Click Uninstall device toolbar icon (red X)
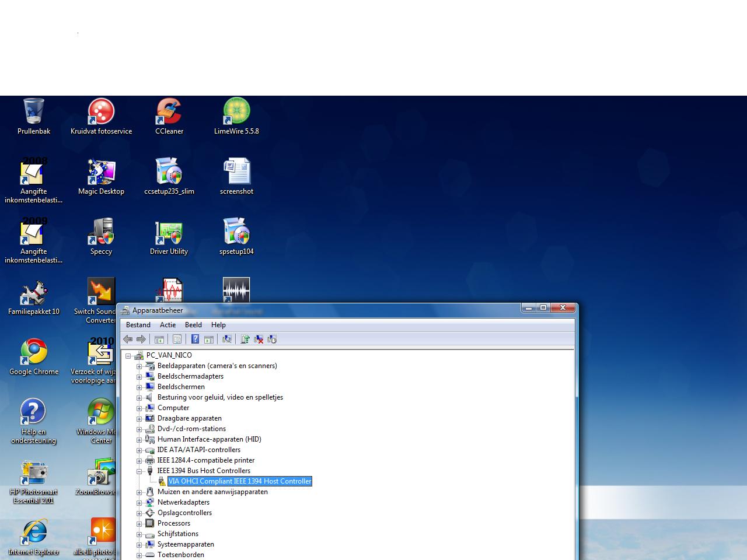 [x=259, y=339]
